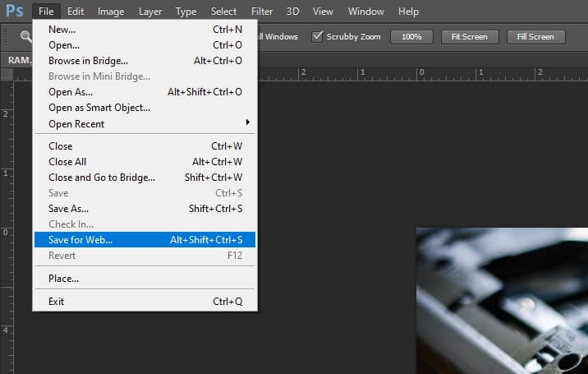Choose Close from the File menu
This screenshot has height=374, width=588.
point(145,146)
